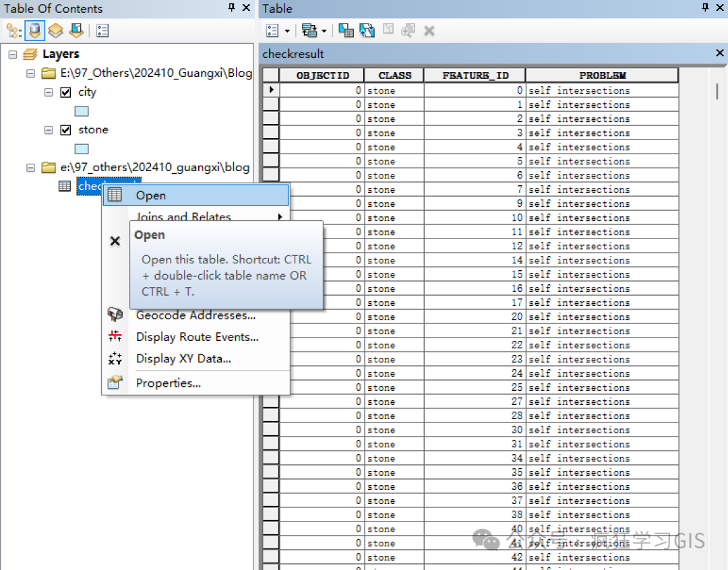Open Table Options dropdown arrow
The image size is (728, 570).
pyautogui.click(x=287, y=31)
